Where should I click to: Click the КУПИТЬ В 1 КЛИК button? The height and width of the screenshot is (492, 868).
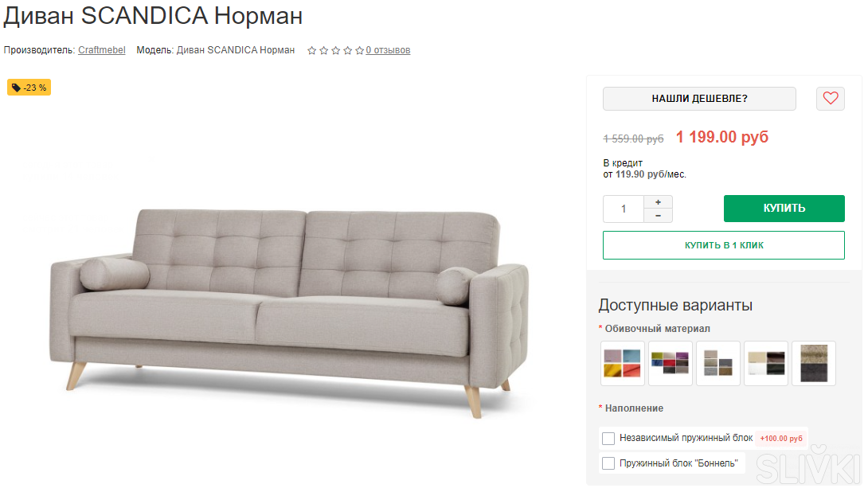(723, 245)
